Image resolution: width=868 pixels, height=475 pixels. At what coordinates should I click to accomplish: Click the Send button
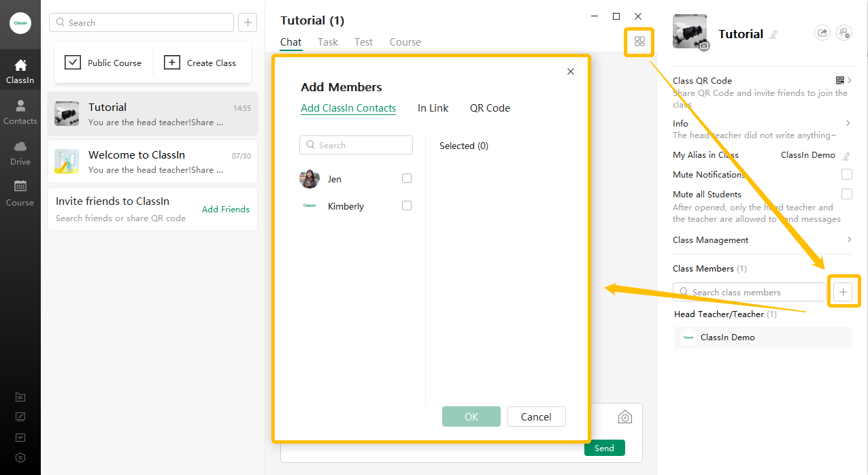point(604,448)
